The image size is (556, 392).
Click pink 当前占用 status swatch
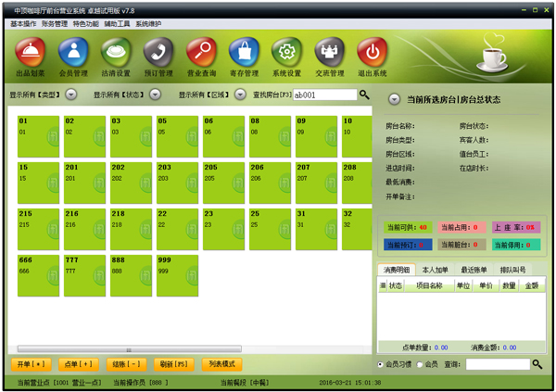[x=461, y=227]
